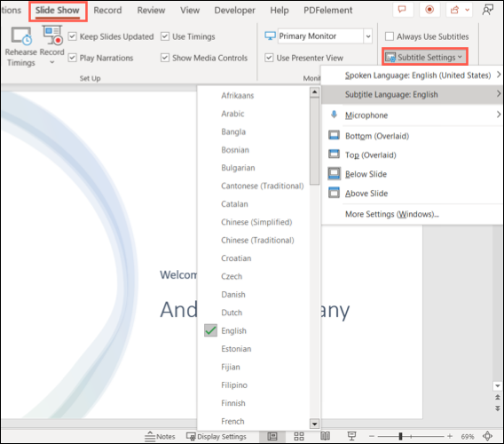
Task: Open the Help tab
Action: click(279, 11)
